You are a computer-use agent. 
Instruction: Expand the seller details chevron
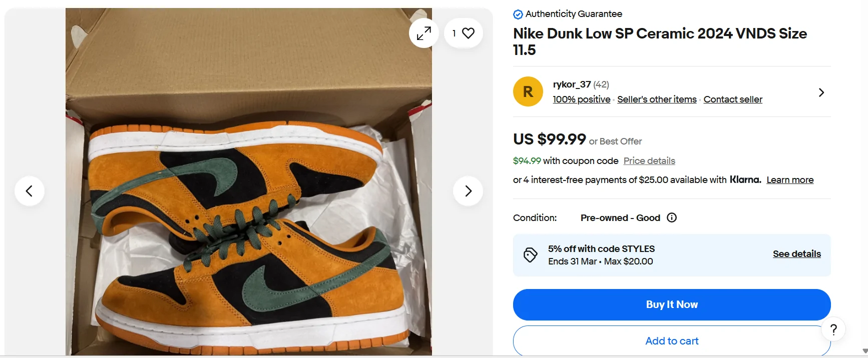pyautogui.click(x=821, y=92)
